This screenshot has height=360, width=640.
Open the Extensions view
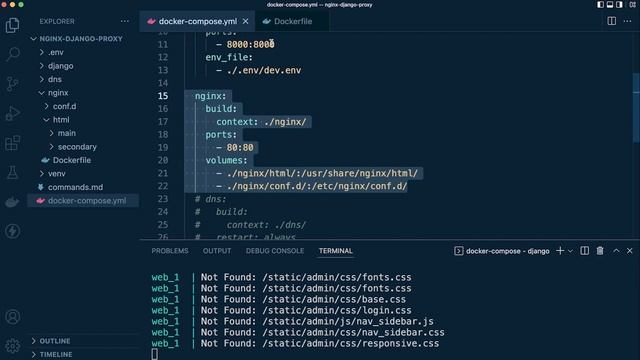(x=13, y=143)
